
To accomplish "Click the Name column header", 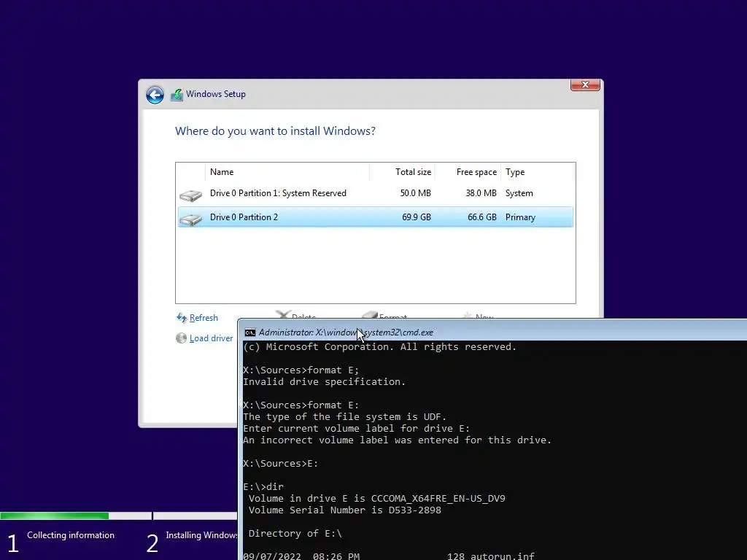I will pos(287,172).
